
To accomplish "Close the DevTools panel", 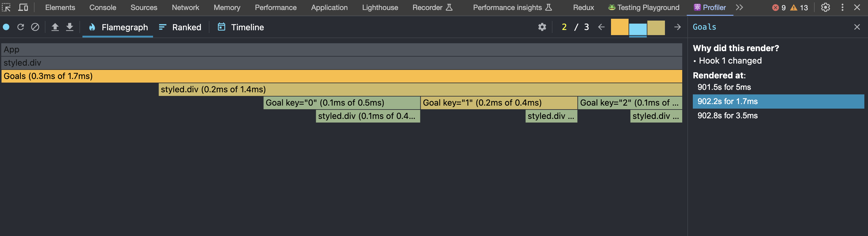I will pos(857,7).
